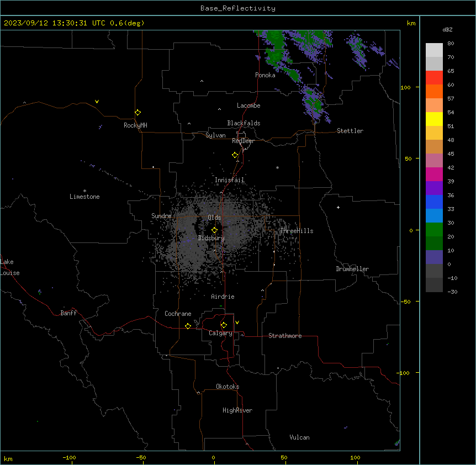Select the orange 60–57 dBZ legend swatch
The height and width of the screenshot is (465, 476).
pos(434,91)
